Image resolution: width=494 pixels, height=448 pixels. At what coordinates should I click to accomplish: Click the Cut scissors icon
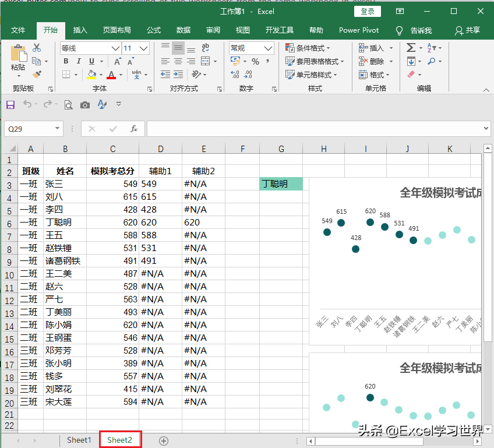37,48
